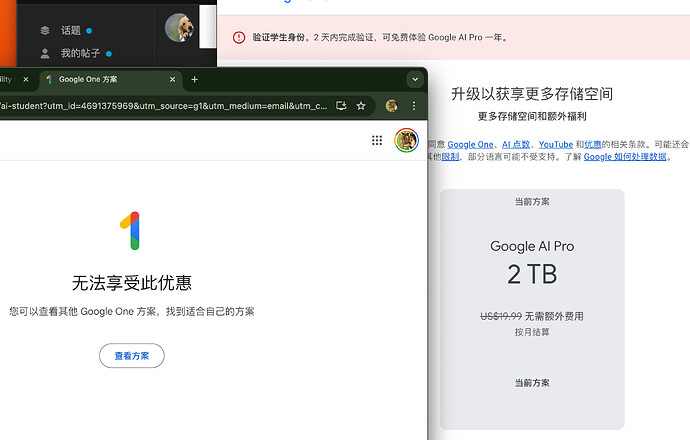Screen dimensions: 690x440
Task: Click the struck-through US$19.99 price
Action: tap(501, 316)
